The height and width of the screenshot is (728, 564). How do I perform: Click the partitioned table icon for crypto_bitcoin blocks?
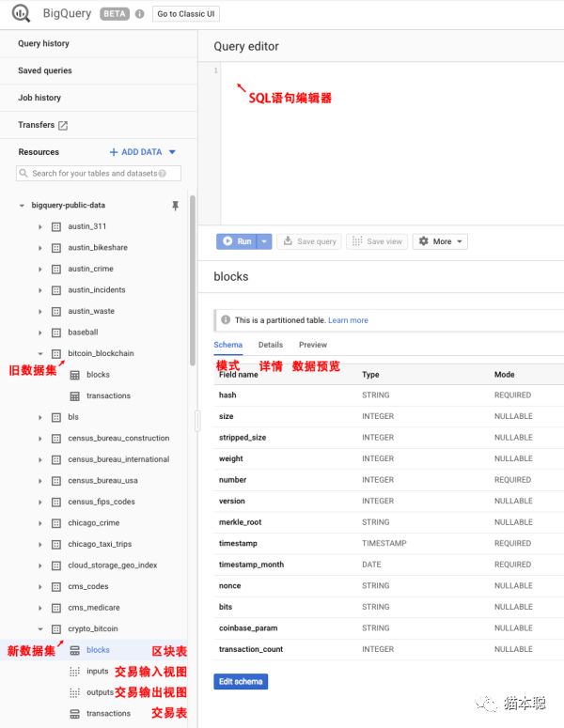[x=74, y=650]
